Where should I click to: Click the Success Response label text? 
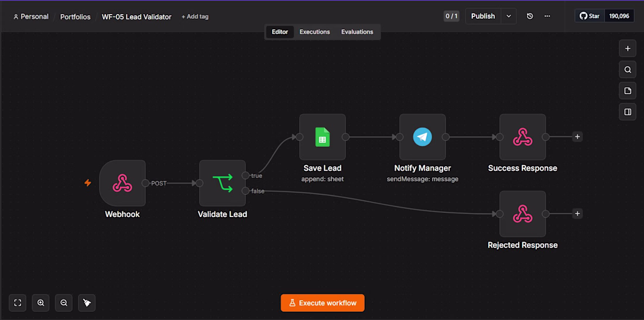[522, 168]
